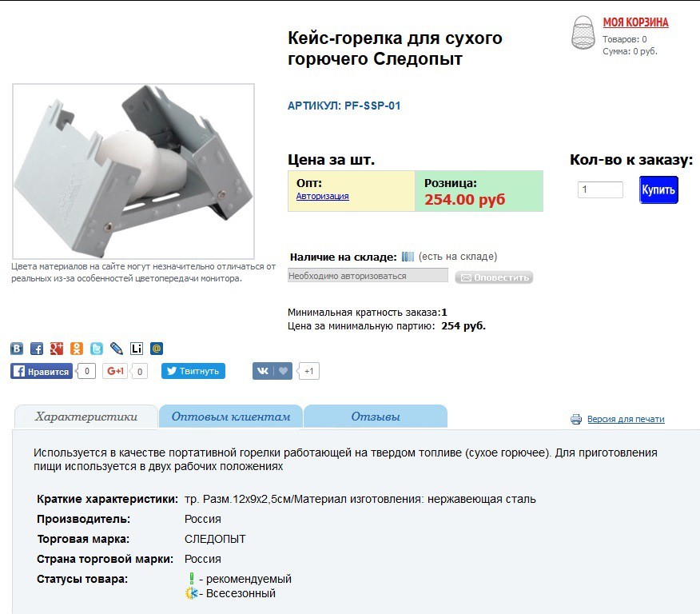
Task: Share via the Facebook square icon
Action: (x=37, y=349)
